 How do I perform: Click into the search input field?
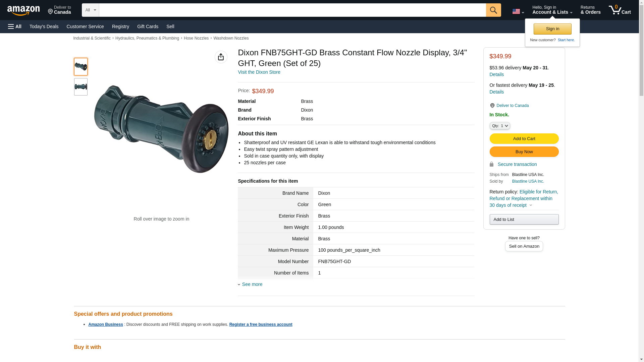point(292,10)
